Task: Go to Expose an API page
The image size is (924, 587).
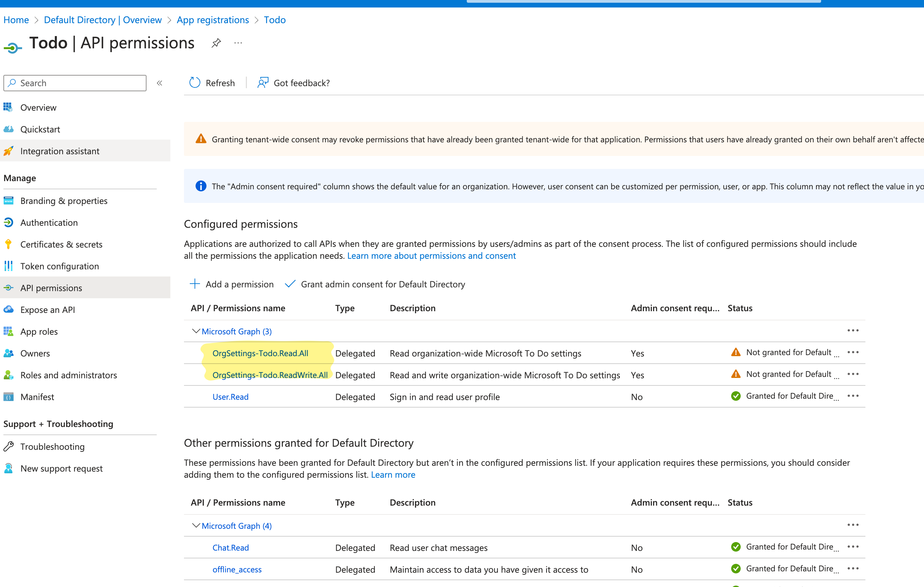Action: click(47, 310)
